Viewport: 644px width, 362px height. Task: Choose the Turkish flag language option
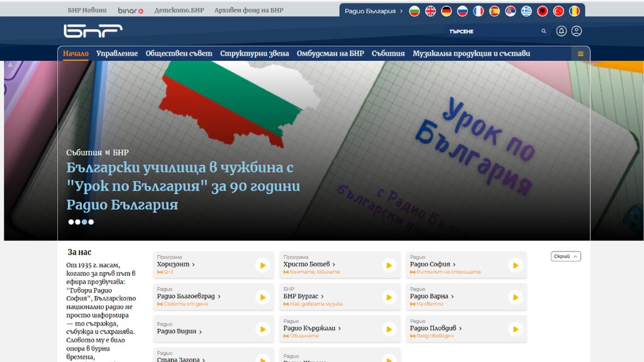click(x=558, y=11)
